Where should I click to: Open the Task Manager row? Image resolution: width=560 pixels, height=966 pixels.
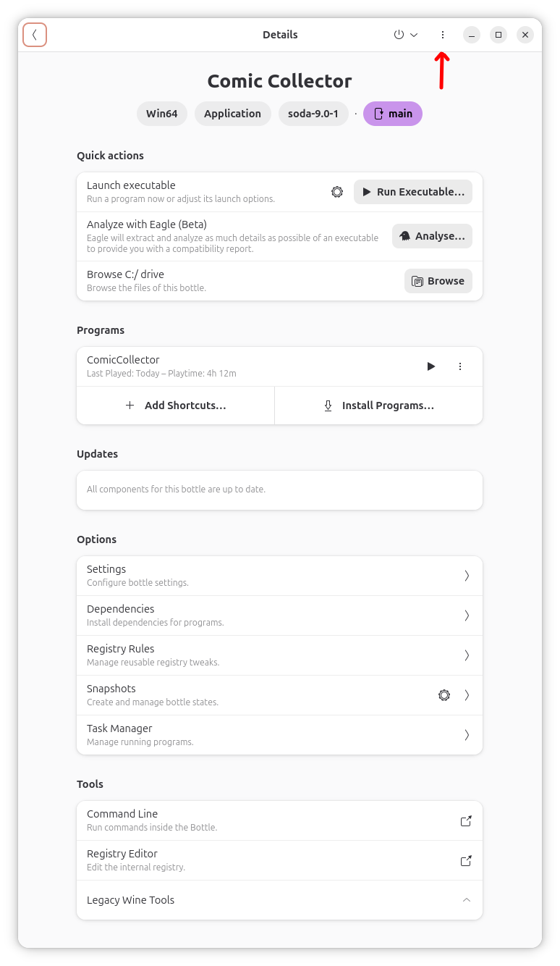click(279, 735)
